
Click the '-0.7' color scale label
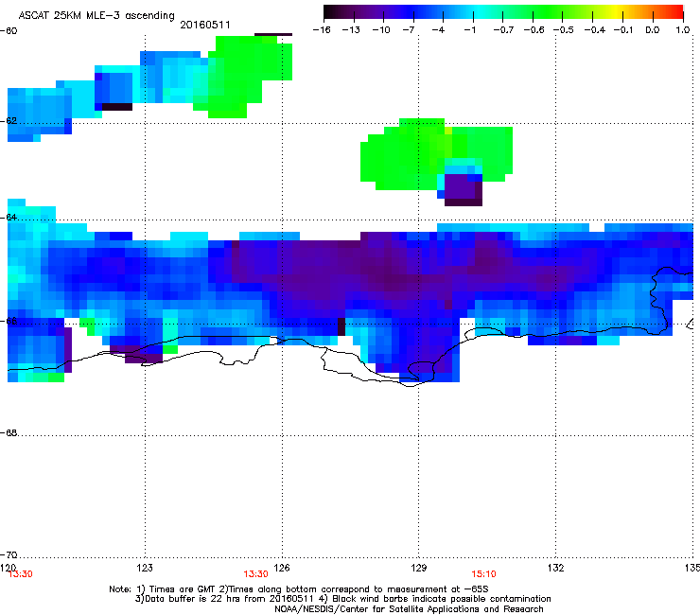(503, 30)
